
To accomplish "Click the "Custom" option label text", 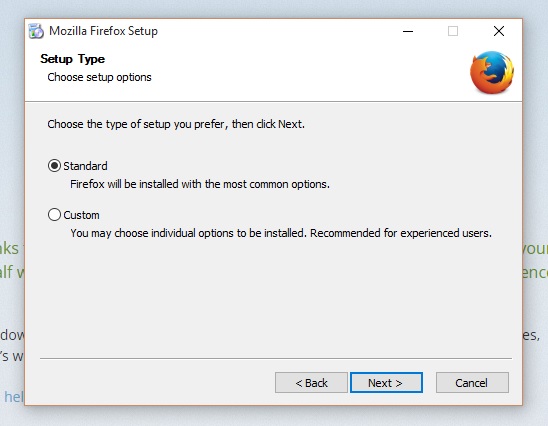I will pyautogui.click(x=81, y=215).
